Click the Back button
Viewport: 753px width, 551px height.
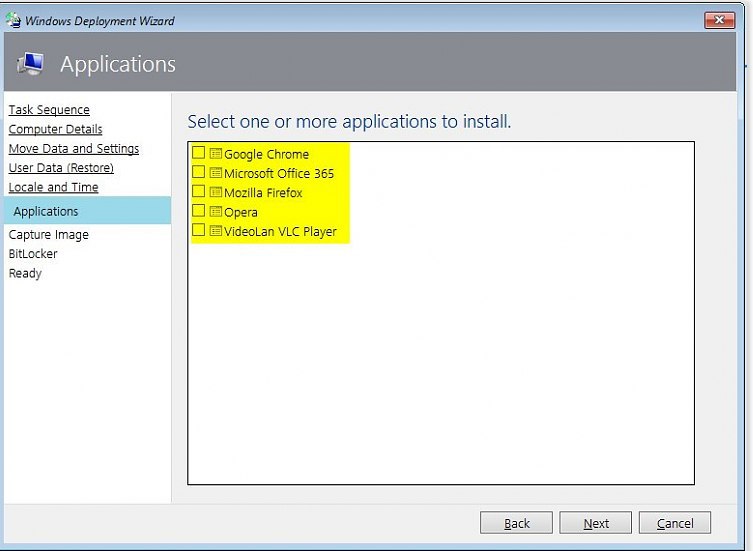pos(516,523)
